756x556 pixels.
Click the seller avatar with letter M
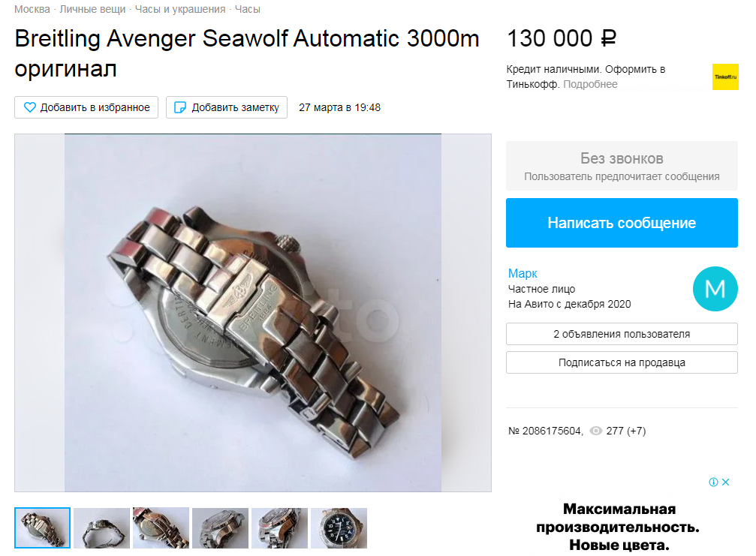click(x=715, y=289)
